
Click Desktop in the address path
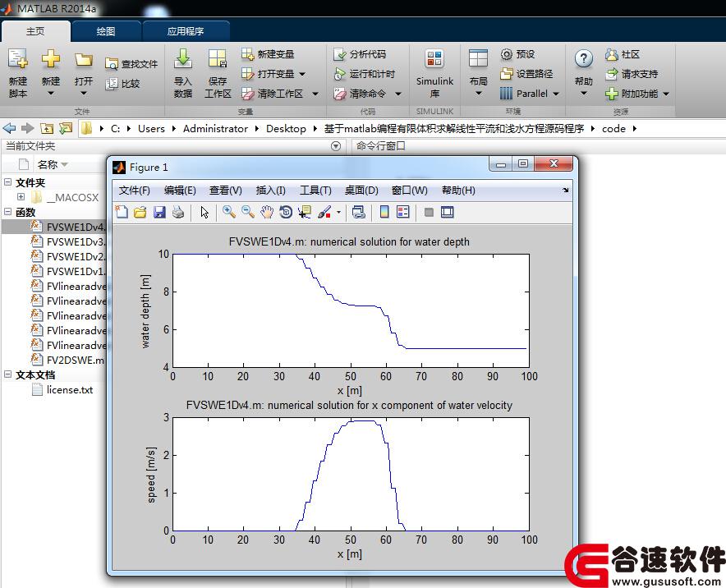coord(286,129)
